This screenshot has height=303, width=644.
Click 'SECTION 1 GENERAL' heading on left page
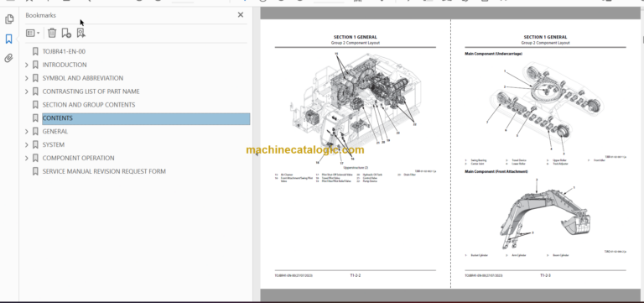[356, 37]
